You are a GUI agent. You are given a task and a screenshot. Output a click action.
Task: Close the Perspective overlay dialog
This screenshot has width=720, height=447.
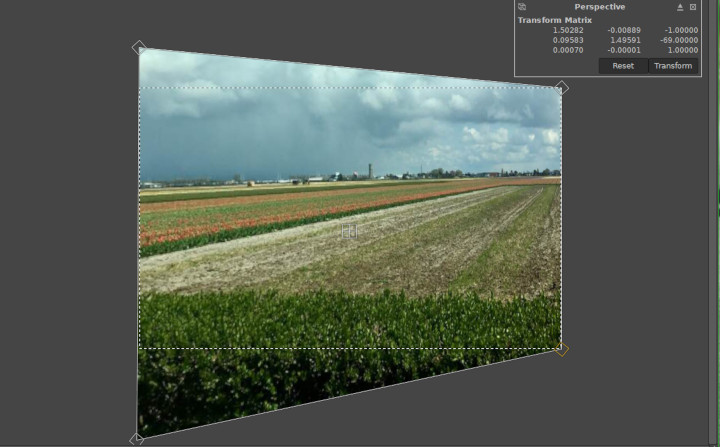point(693,7)
